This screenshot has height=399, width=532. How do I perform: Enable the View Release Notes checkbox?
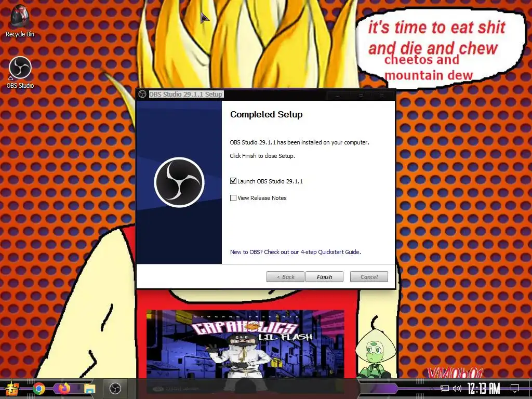[233, 198]
